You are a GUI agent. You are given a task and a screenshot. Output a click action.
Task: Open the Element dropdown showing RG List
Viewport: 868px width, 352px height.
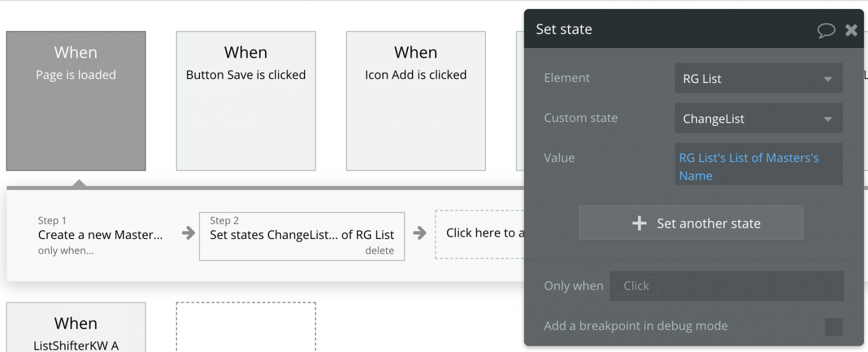(758, 79)
